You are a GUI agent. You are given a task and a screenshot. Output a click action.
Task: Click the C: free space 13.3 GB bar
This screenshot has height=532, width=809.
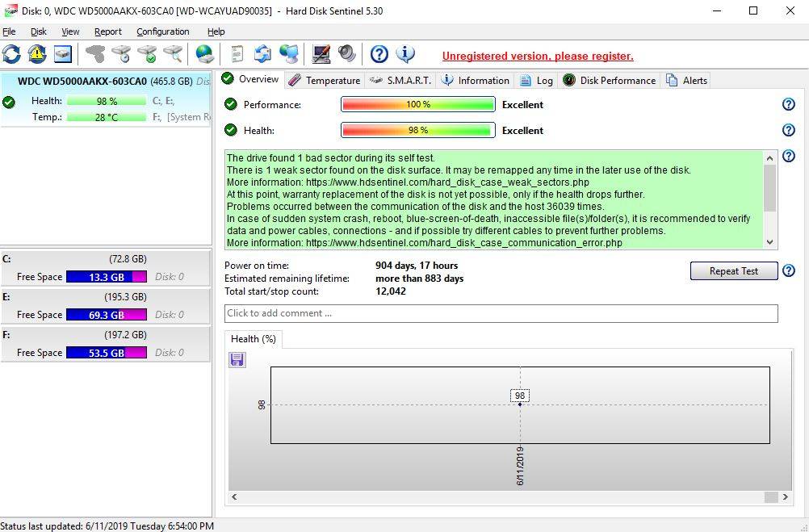point(107,277)
